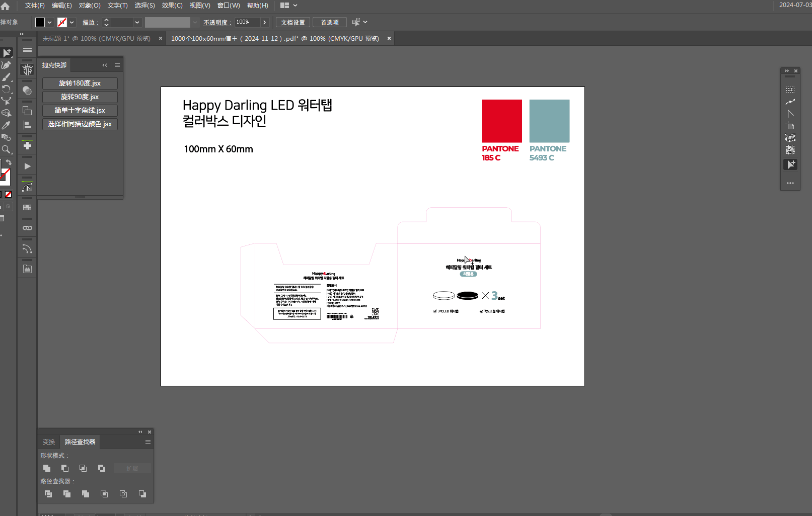Click the Minus Front shape mode icon
812x516 pixels.
[x=65, y=468]
